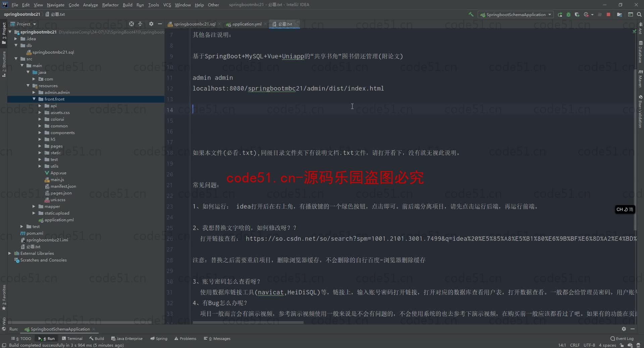Expand External Libraries node
Screen dimensions: 644x348
tap(10, 253)
